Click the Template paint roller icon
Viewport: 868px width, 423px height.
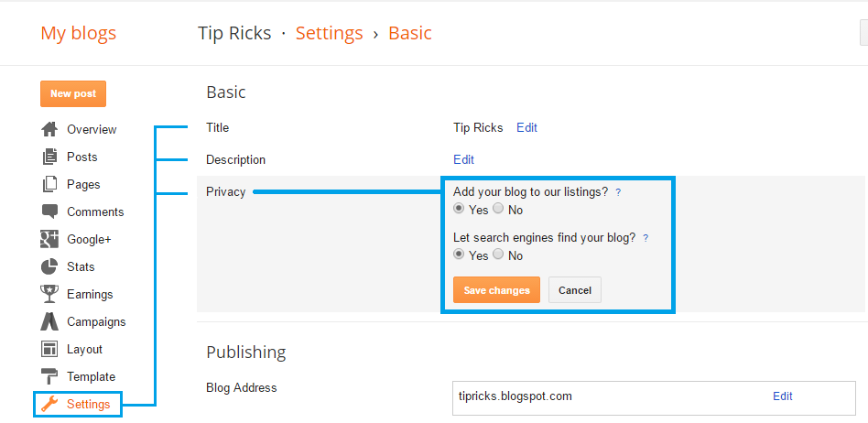click(49, 376)
